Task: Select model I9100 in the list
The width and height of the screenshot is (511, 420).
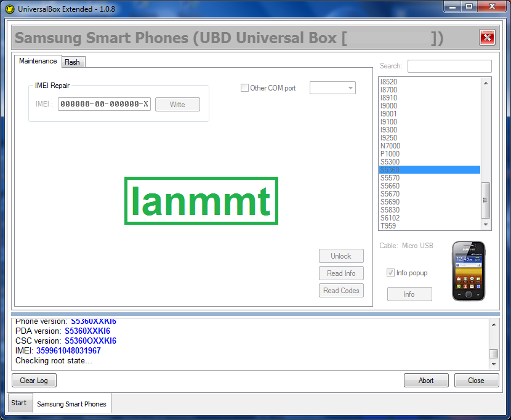Action: click(x=430, y=122)
